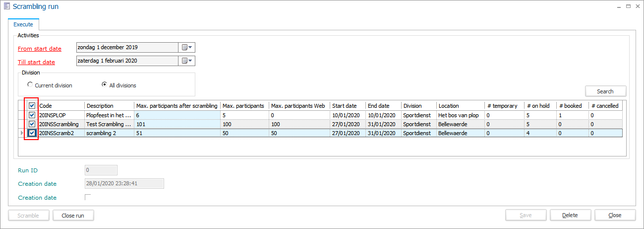The image size is (644, 229).
Task: Switch to the Execute tab
Action: pos(23,24)
